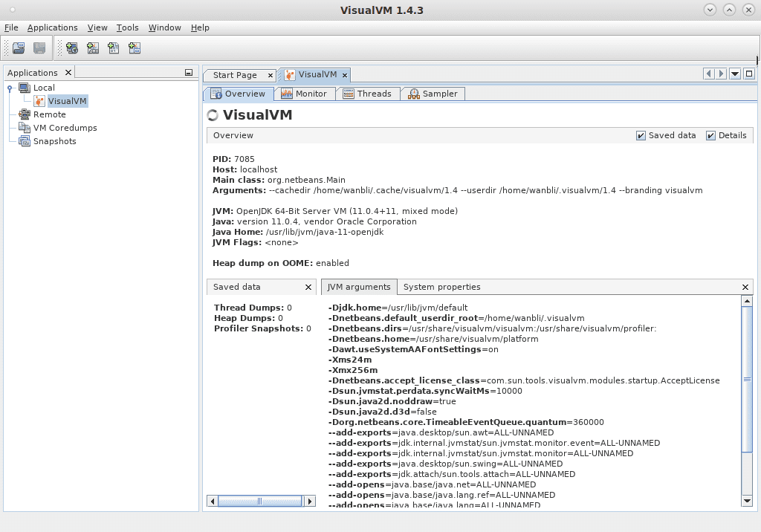Click the Remote hosts icon

click(x=25, y=114)
